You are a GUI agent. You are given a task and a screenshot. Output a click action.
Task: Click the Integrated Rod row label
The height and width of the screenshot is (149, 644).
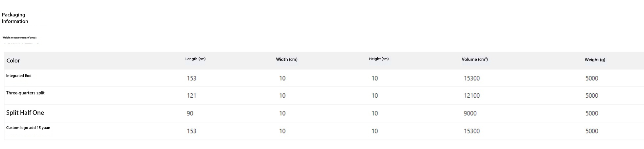point(19,76)
